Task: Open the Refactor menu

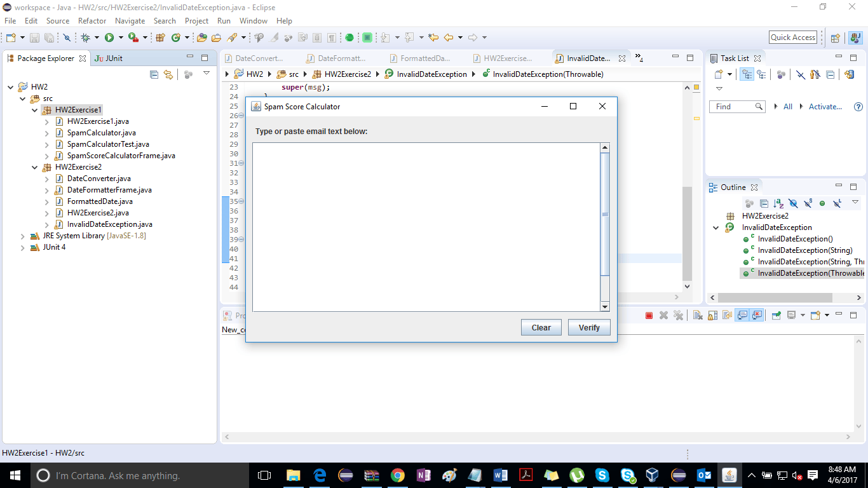Action: pyautogui.click(x=92, y=21)
